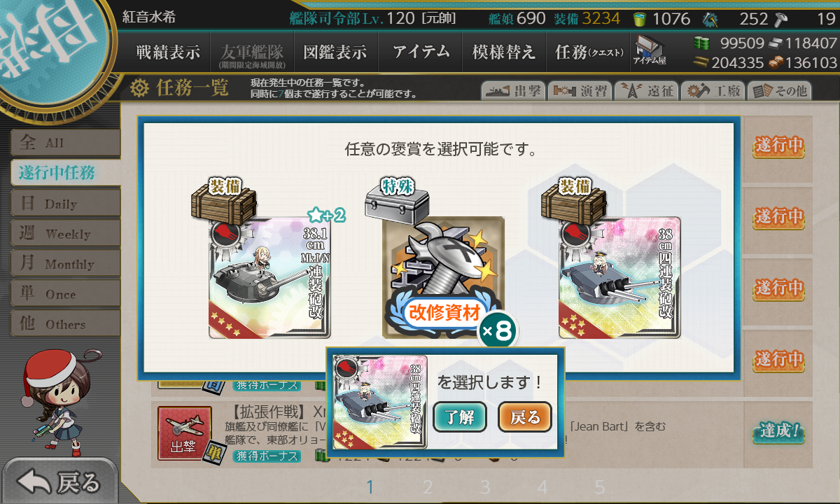840x504 pixels.
Task: Confirm selection with 了解 button
Action: coord(460,417)
